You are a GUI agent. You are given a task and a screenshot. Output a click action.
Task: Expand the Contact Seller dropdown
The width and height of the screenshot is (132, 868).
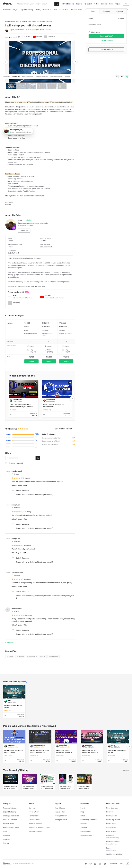[x=106, y=50]
